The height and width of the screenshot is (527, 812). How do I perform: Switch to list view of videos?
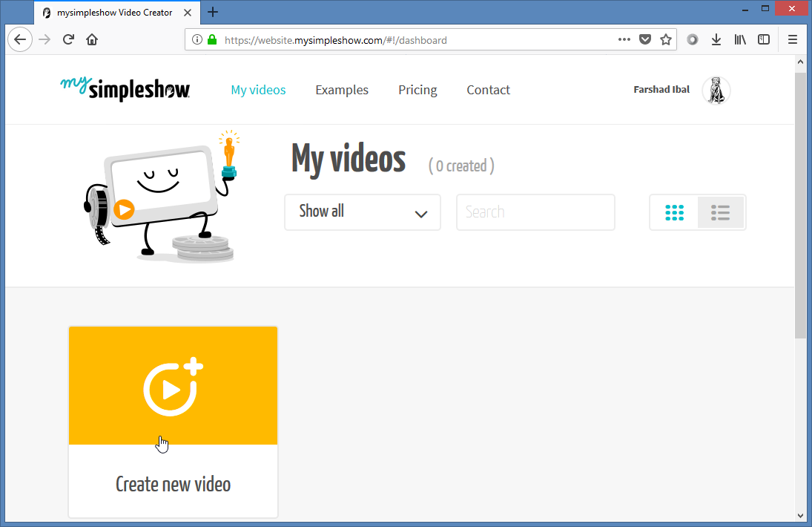[x=720, y=212]
